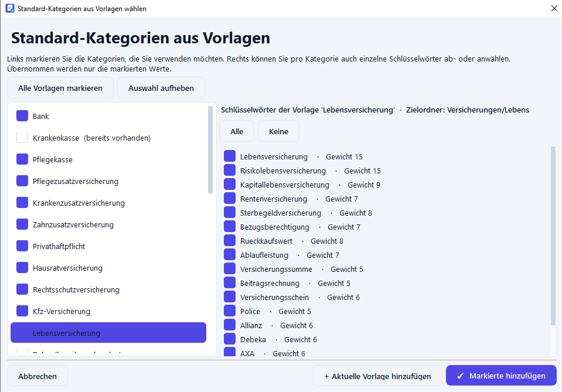Toggle the Privathaftpflicht checkbox
The width and height of the screenshot is (562, 392).
(x=22, y=246)
